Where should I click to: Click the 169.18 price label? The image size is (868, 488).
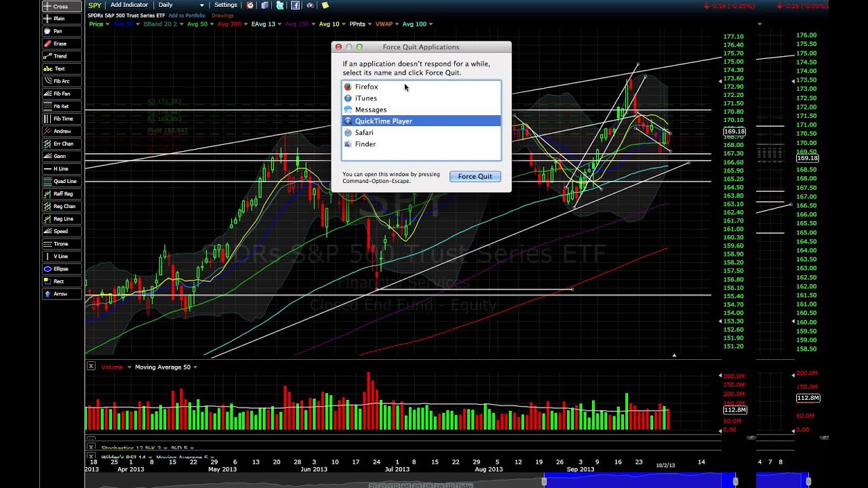[735, 131]
